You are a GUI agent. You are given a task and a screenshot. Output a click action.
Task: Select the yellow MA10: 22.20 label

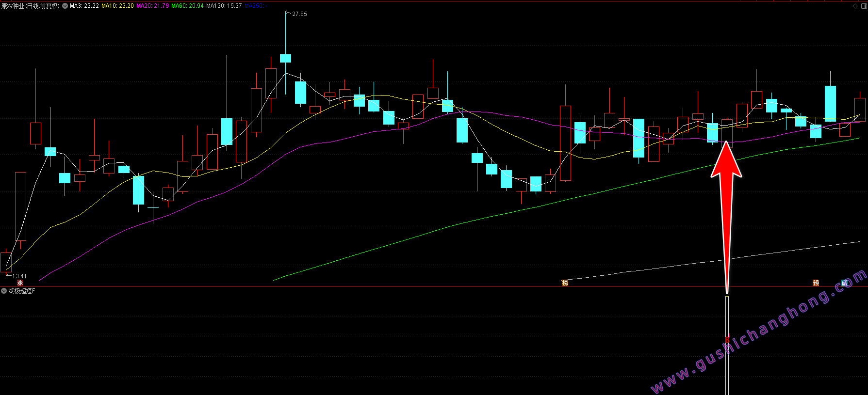[117, 6]
